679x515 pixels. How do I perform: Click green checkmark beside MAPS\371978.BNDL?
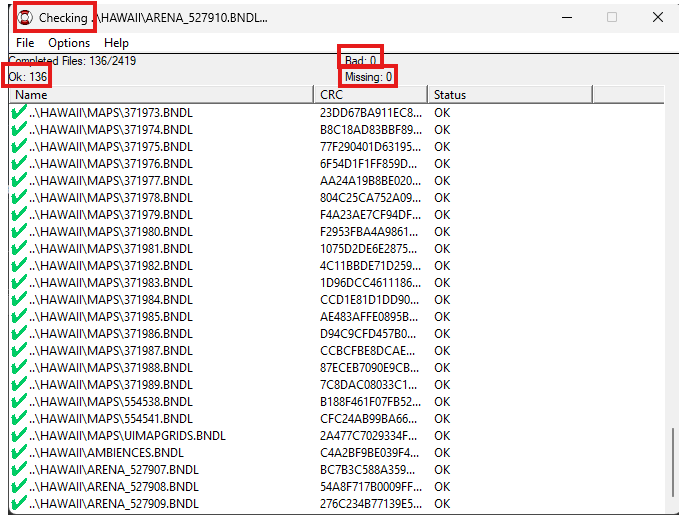coord(19,198)
